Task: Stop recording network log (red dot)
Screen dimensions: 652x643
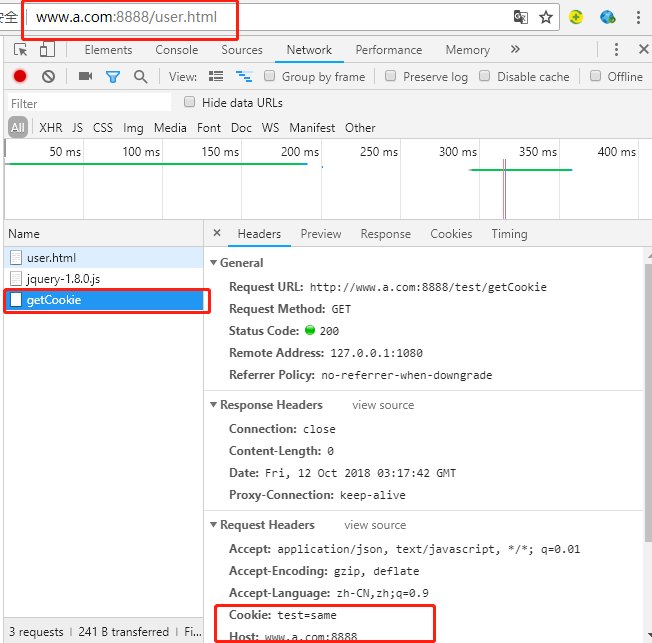Action: point(20,76)
